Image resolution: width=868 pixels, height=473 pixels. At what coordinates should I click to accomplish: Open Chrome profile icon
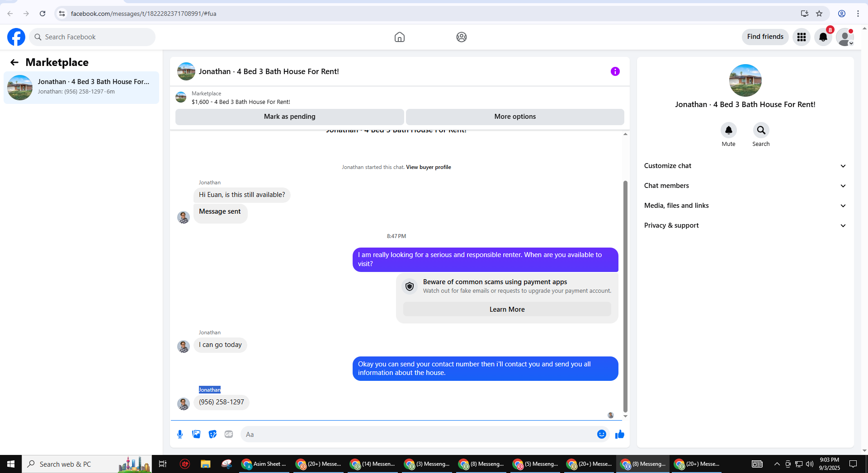click(x=842, y=14)
